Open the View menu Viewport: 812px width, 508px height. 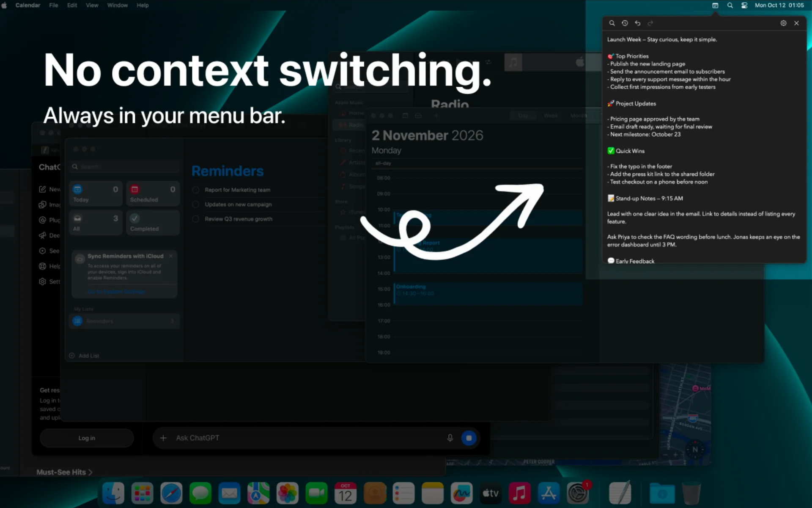[x=92, y=6]
